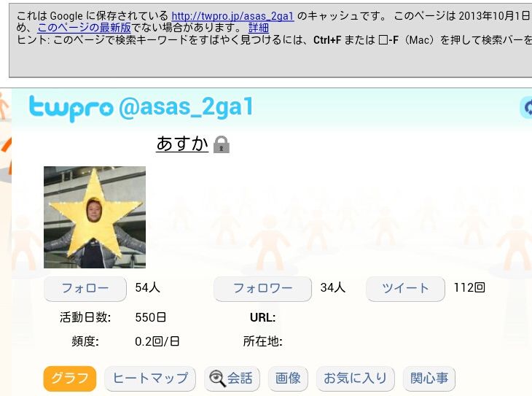Open the star costume profile picture
The height and width of the screenshot is (396, 532).
[x=95, y=217]
